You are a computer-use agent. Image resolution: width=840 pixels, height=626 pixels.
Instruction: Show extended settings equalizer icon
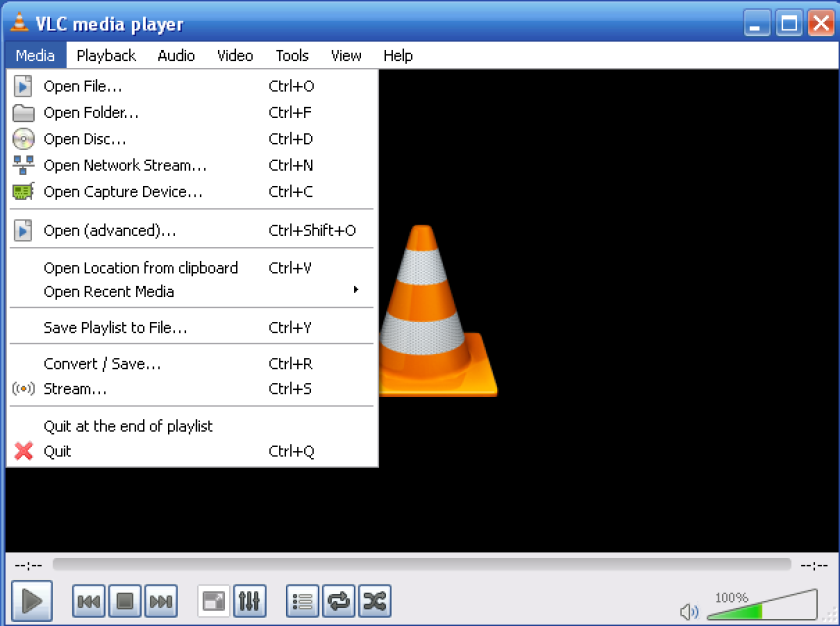(x=250, y=601)
